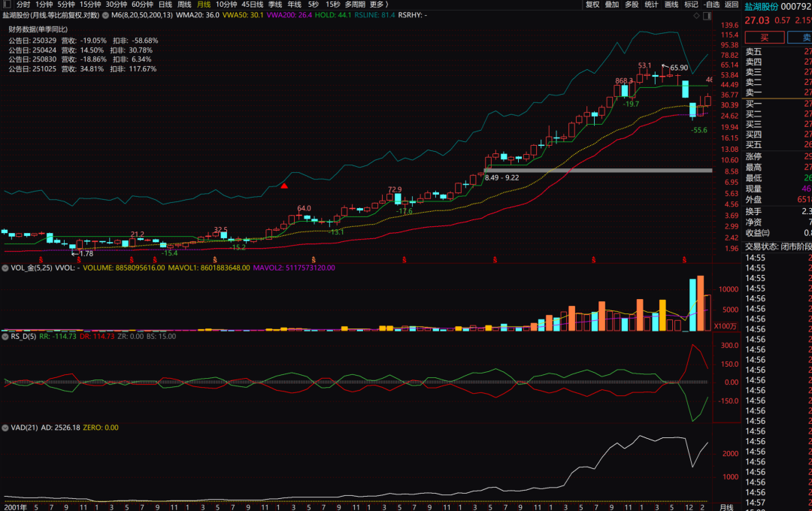Click the 65.90 high price annotation
Viewport: 812px width, 511px height.
[679, 68]
